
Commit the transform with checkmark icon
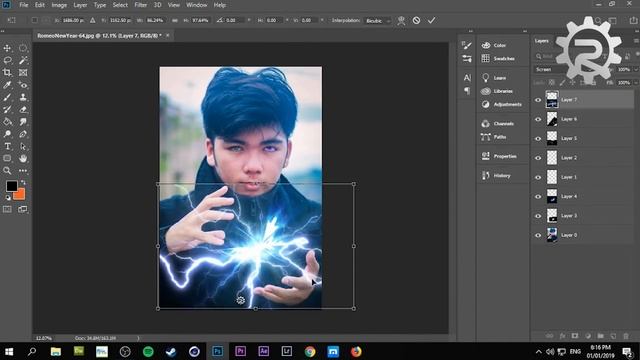click(431, 20)
